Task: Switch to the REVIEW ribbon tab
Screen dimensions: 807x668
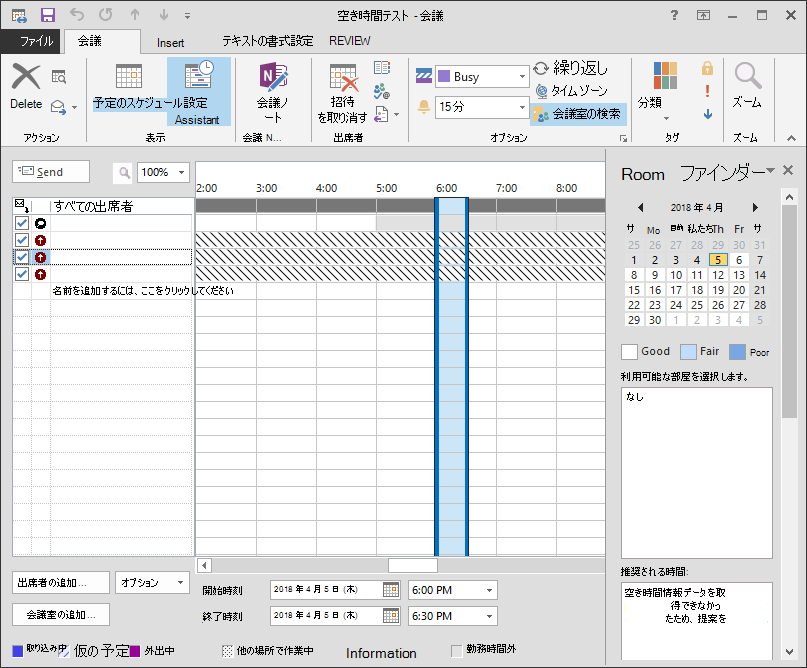Action: click(350, 41)
